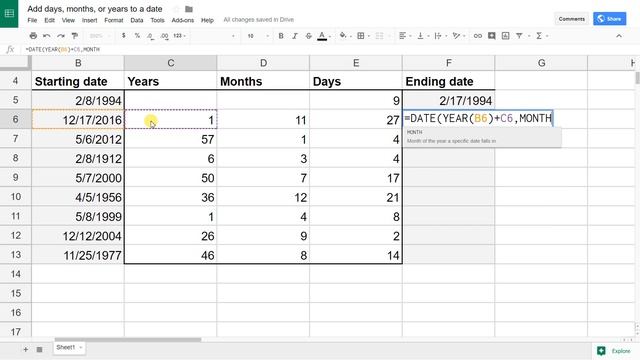Toggle Strikethrough formatting
Viewport: 640px width, 360px height.
click(309, 36)
